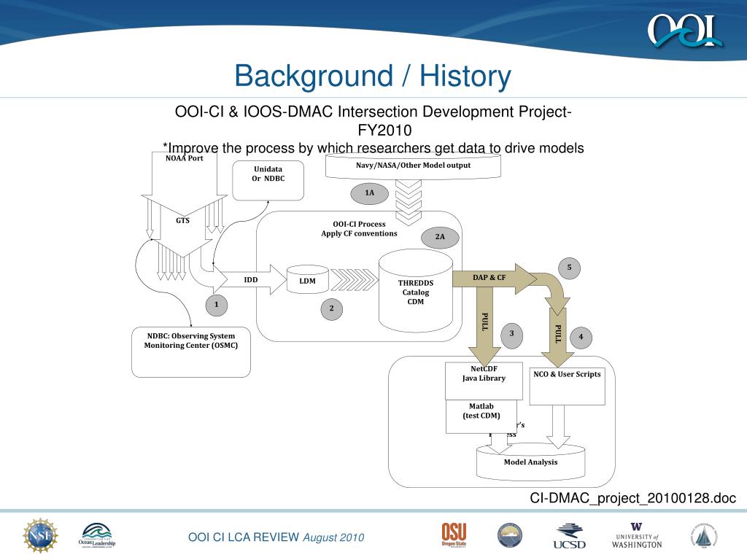The height and width of the screenshot is (560, 747).
Task: Select the step 1 circle marker
Action: click(216, 304)
